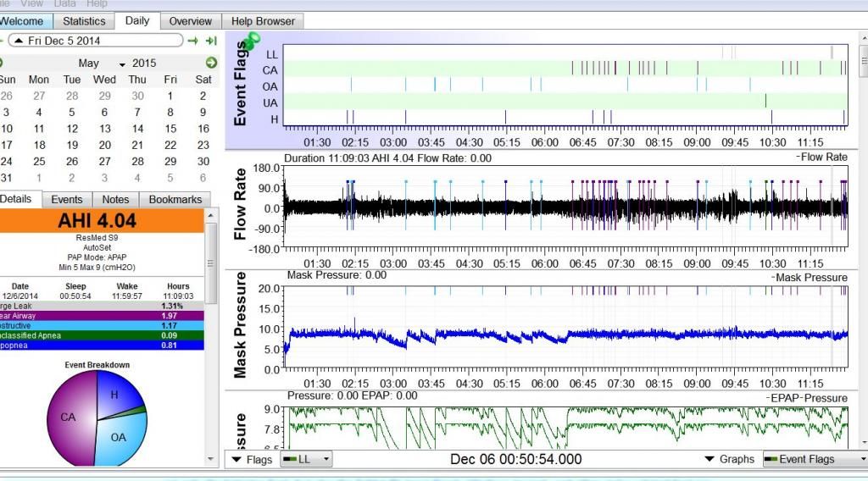This screenshot has height=481, width=868.
Task: Click the Flow Rate graph title label
Action: point(239,204)
